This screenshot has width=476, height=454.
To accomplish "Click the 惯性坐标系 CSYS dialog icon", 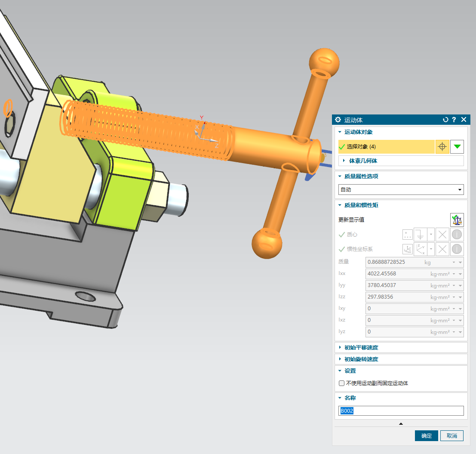I will tap(407, 249).
